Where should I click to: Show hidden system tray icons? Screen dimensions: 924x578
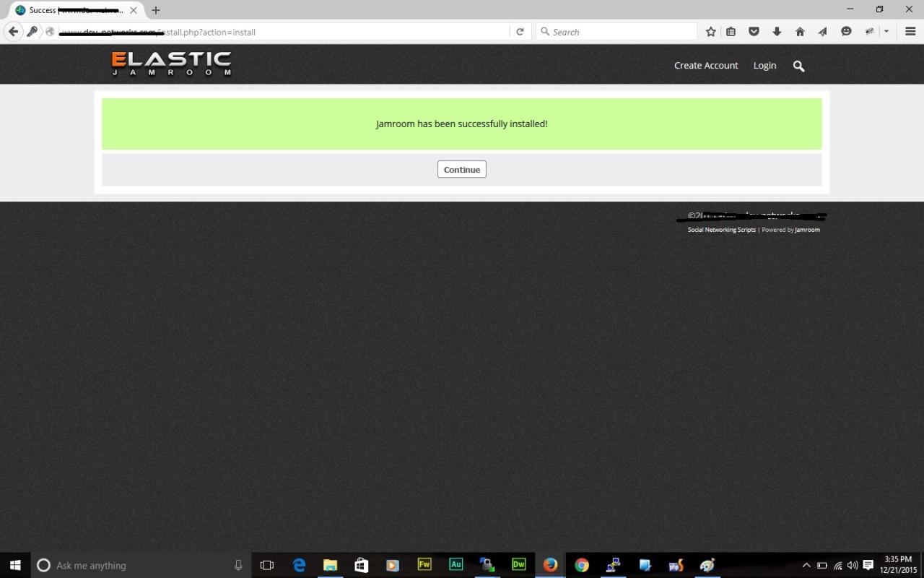(806, 565)
